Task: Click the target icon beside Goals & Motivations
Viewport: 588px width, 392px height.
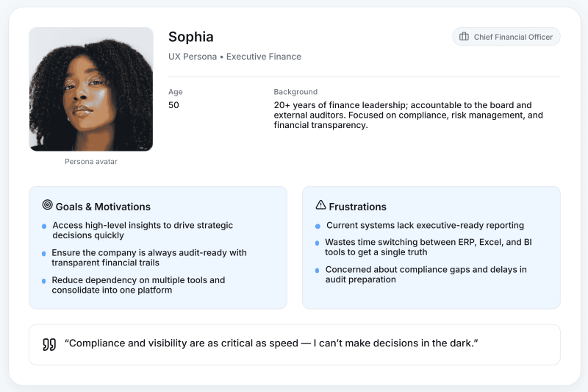Action: (48, 206)
